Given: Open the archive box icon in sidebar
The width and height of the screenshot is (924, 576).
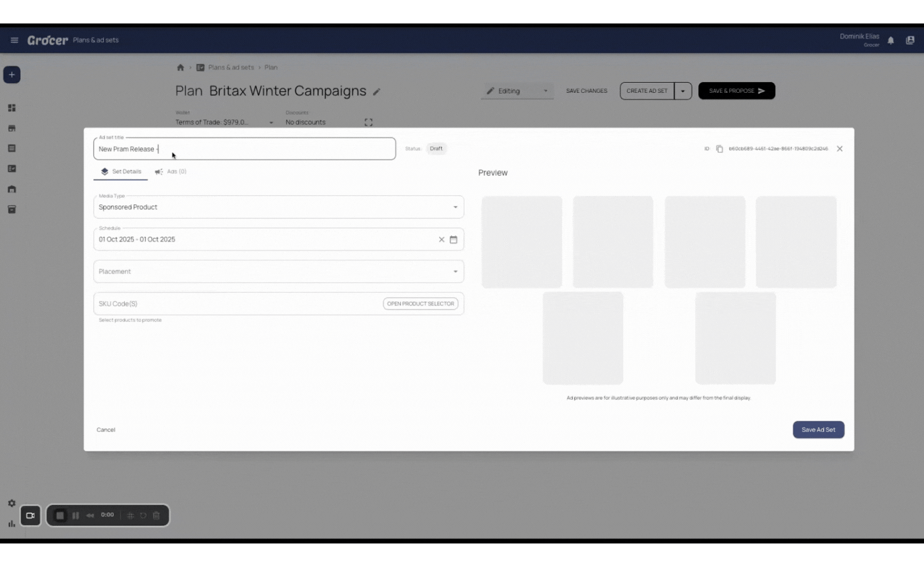Looking at the screenshot, I should pos(12,209).
